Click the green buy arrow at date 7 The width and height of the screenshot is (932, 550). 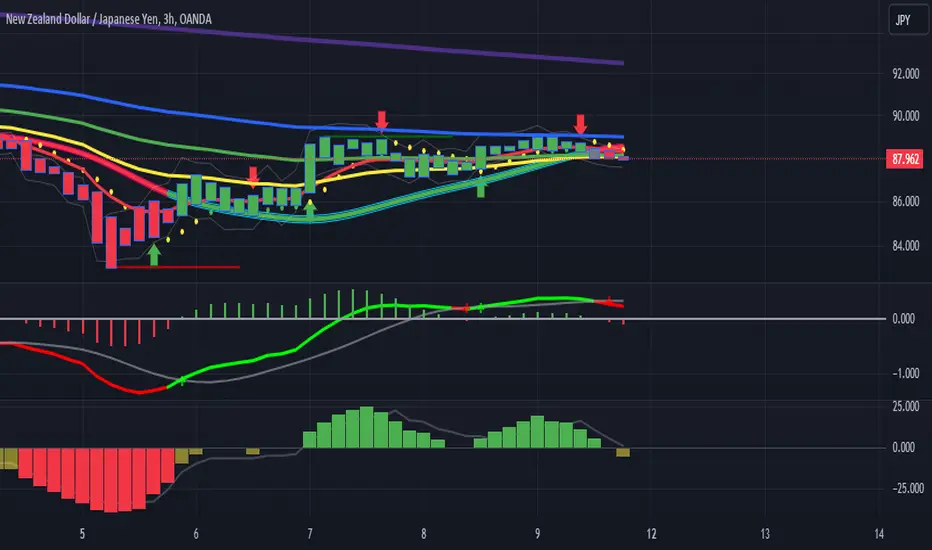tap(310, 209)
